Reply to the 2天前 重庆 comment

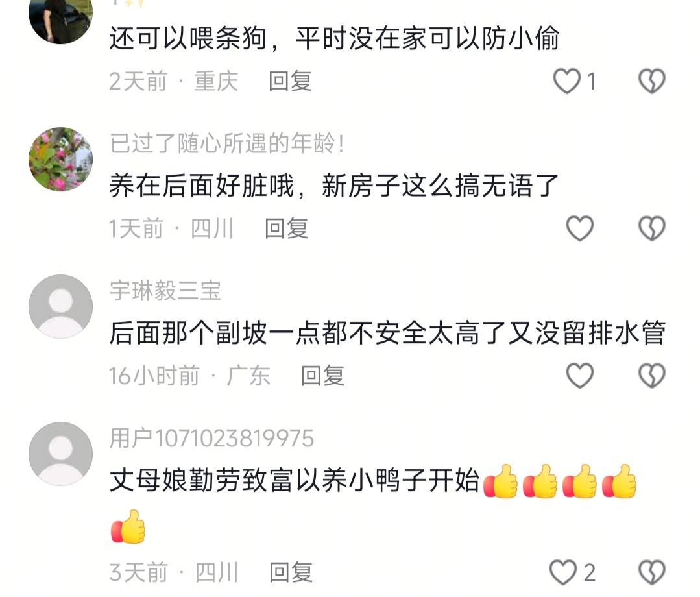[290, 81]
